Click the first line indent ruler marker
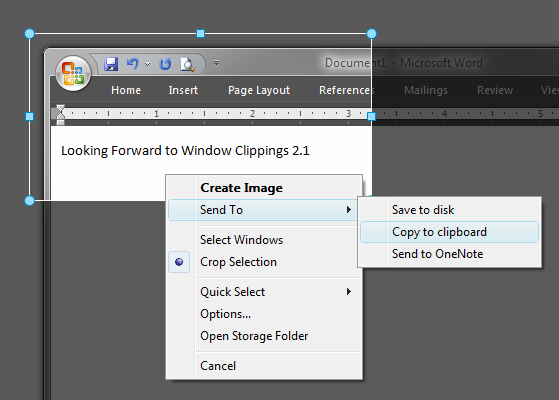Screen dimensions: 559x400 pyautogui.click(x=61, y=109)
